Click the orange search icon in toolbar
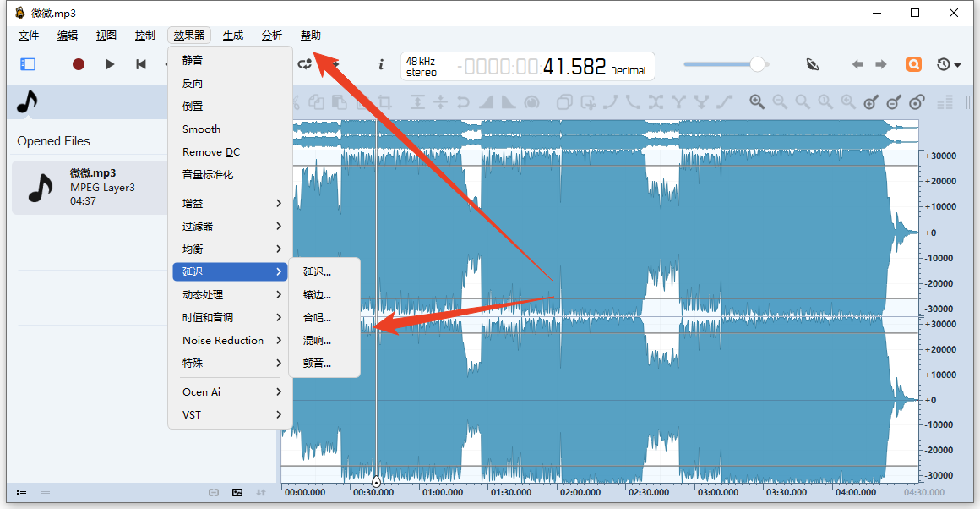 913,64
